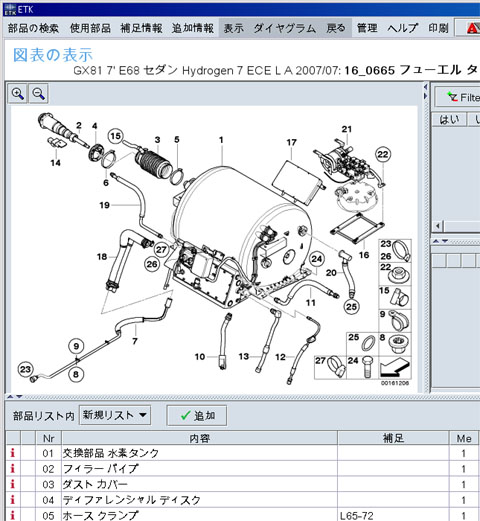
Task: Click info icon for row 04
Action: click(x=13, y=500)
